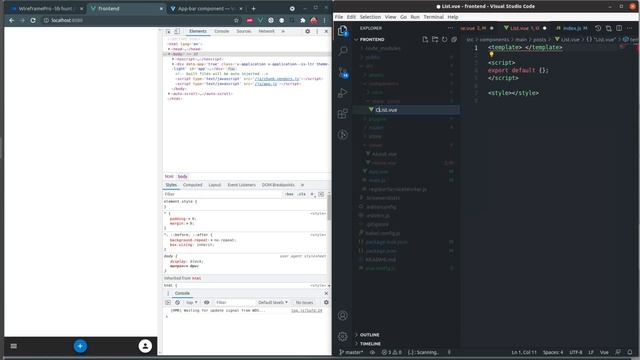640x360 pixels.
Task: Open the Computed styles tab
Action: pos(193,185)
